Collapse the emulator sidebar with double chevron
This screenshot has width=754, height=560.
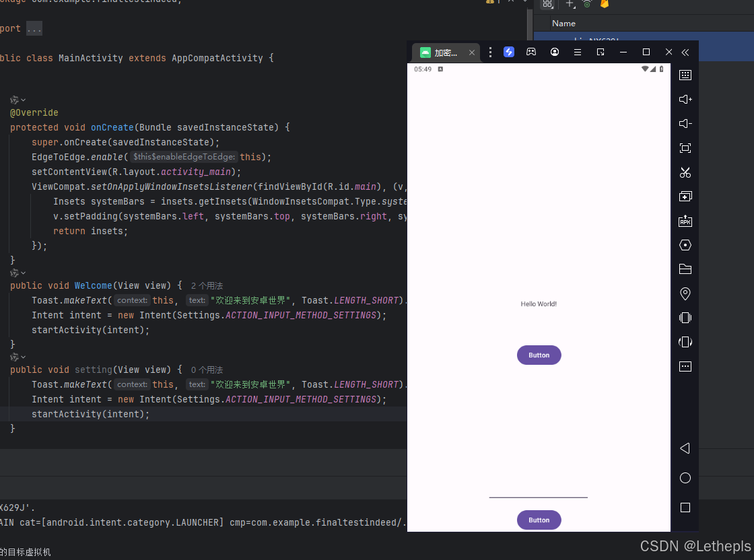(x=685, y=53)
